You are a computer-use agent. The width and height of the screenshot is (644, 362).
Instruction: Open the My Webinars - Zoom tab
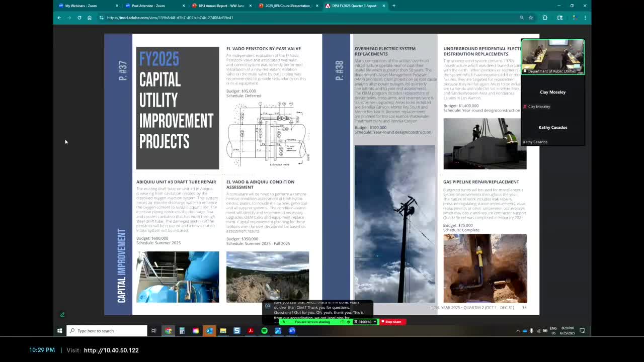pos(87,6)
